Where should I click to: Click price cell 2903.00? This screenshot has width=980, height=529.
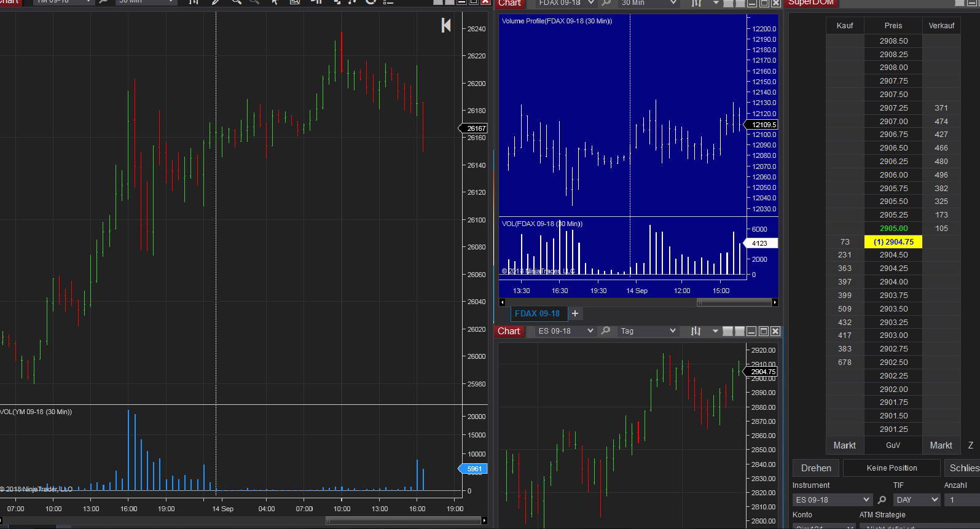point(893,335)
